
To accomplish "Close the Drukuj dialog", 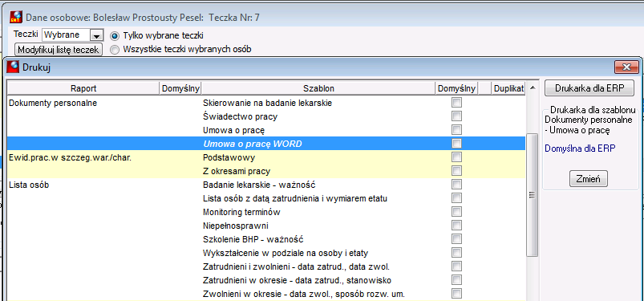I will [626, 67].
